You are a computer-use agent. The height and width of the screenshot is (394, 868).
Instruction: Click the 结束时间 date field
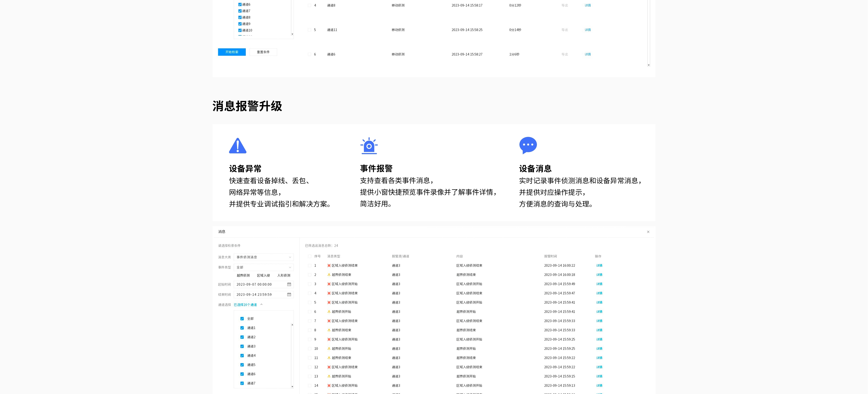pos(263,295)
